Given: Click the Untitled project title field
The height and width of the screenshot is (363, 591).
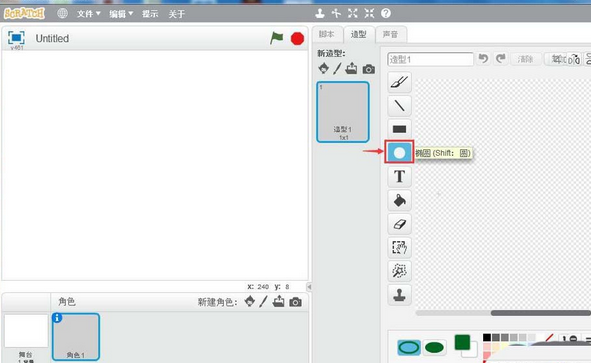Looking at the screenshot, I should tap(52, 38).
